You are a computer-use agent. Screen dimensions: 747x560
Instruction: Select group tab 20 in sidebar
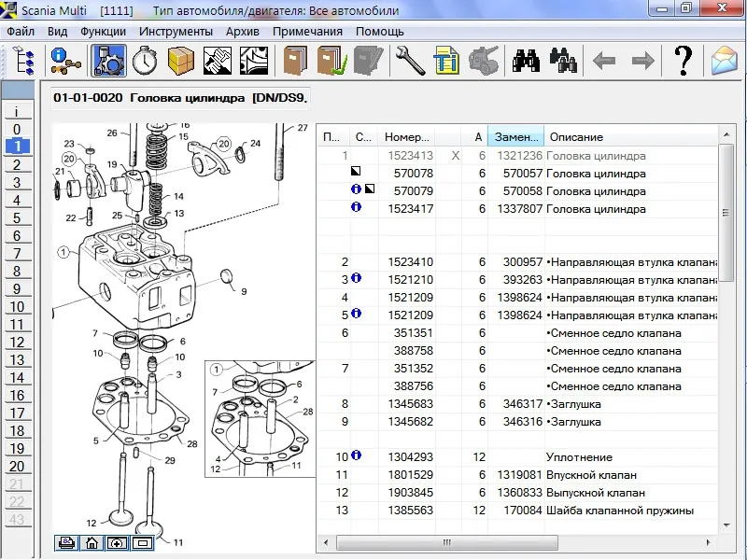click(18, 466)
